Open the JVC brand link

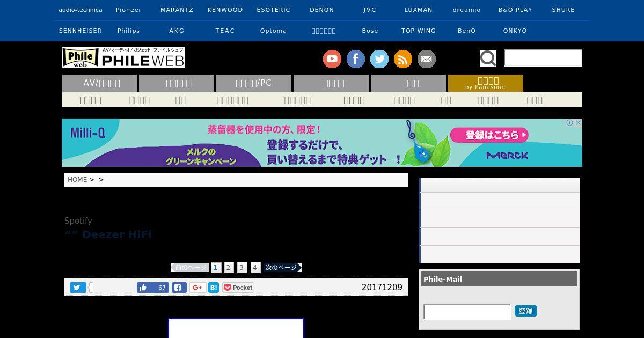tap(370, 10)
